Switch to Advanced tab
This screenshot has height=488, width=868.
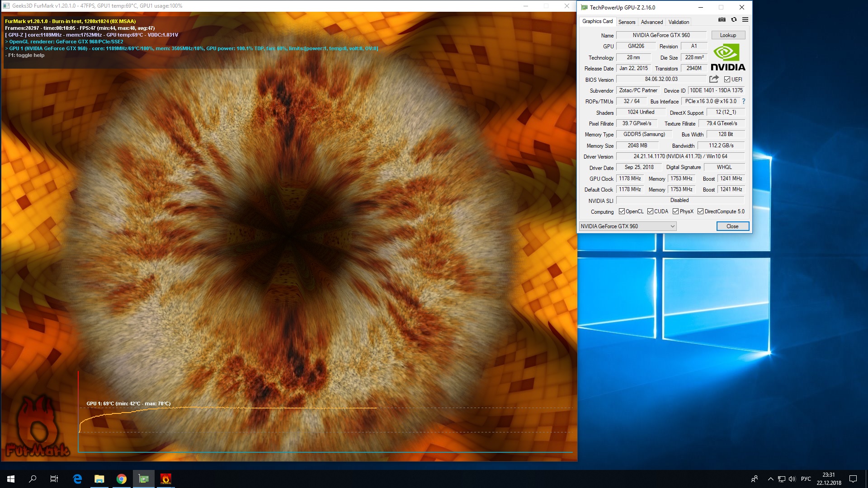tap(652, 22)
